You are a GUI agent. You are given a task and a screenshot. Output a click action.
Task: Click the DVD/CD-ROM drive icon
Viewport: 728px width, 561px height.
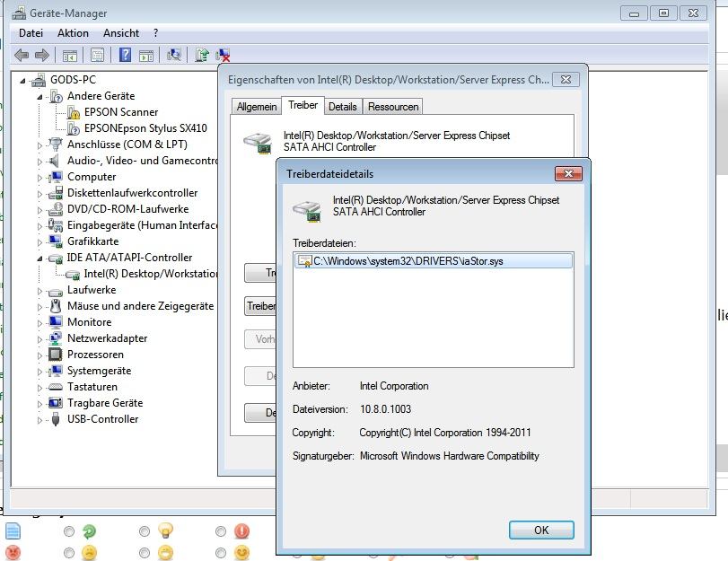(x=56, y=209)
